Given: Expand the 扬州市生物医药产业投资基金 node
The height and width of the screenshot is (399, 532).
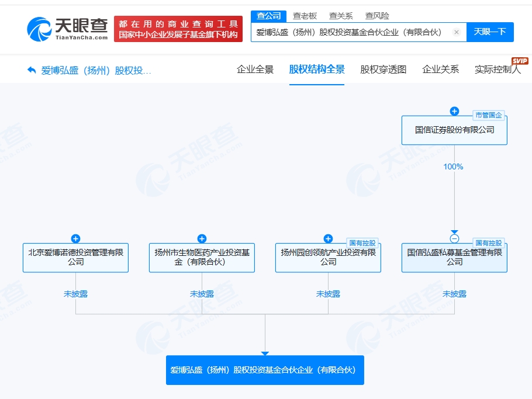Looking at the screenshot, I should tap(202, 238).
